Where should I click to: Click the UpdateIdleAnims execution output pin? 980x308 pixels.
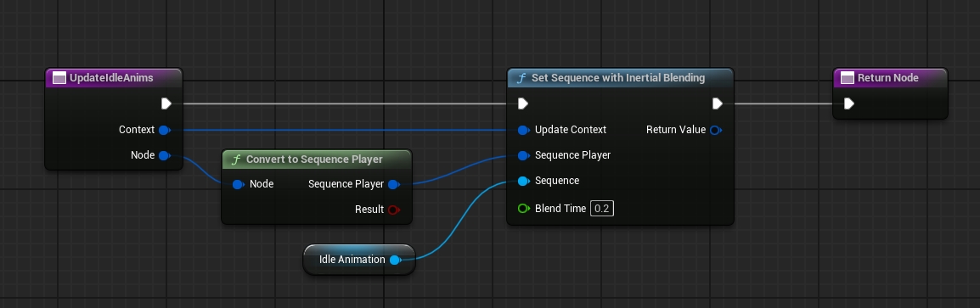166,104
